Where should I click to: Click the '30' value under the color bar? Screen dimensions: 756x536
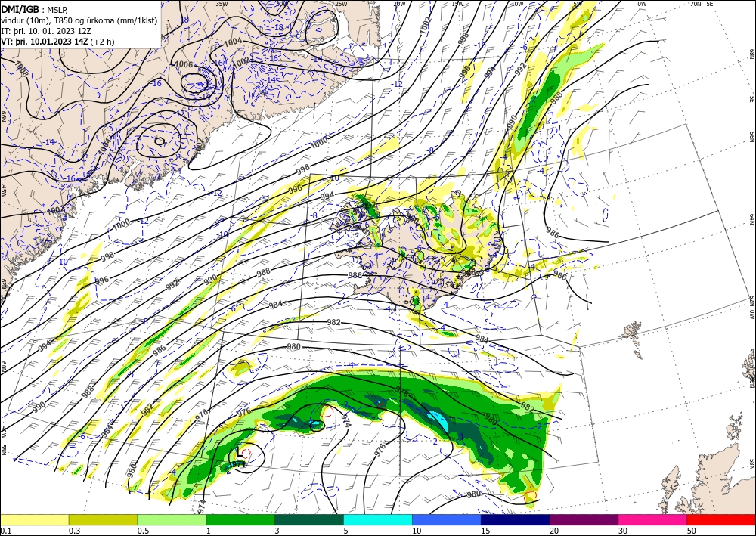(x=623, y=531)
